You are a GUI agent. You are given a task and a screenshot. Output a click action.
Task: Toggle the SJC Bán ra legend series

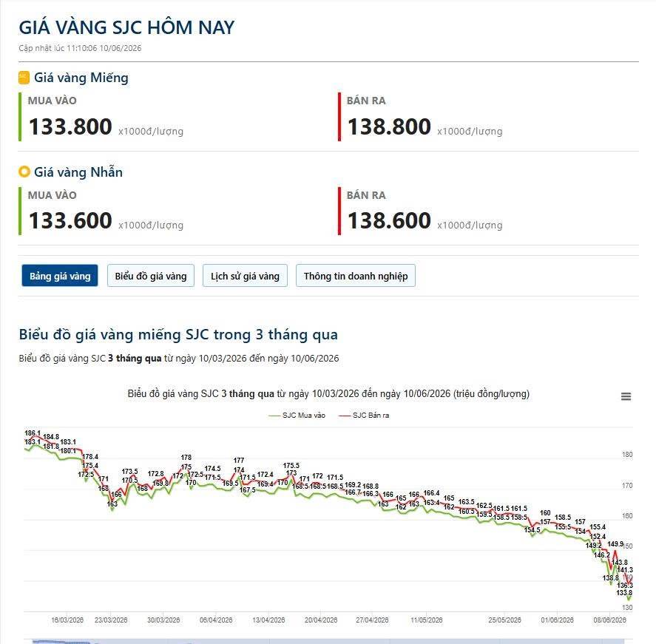[x=364, y=416]
